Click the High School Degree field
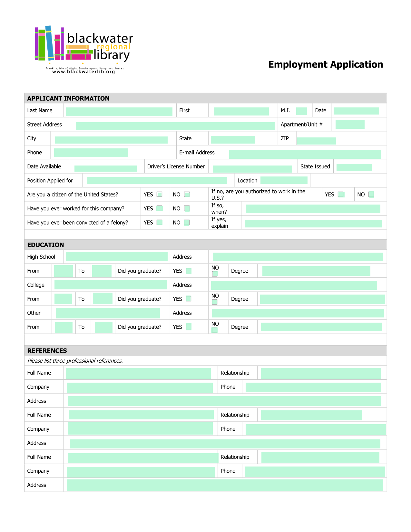Viewport: 411px width, 532px height. click(316, 271)
